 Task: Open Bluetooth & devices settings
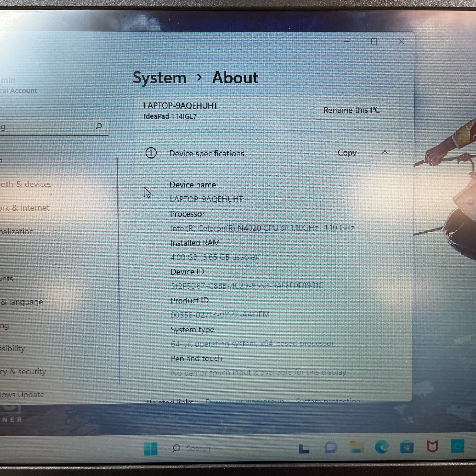click(x=26, y=184)
